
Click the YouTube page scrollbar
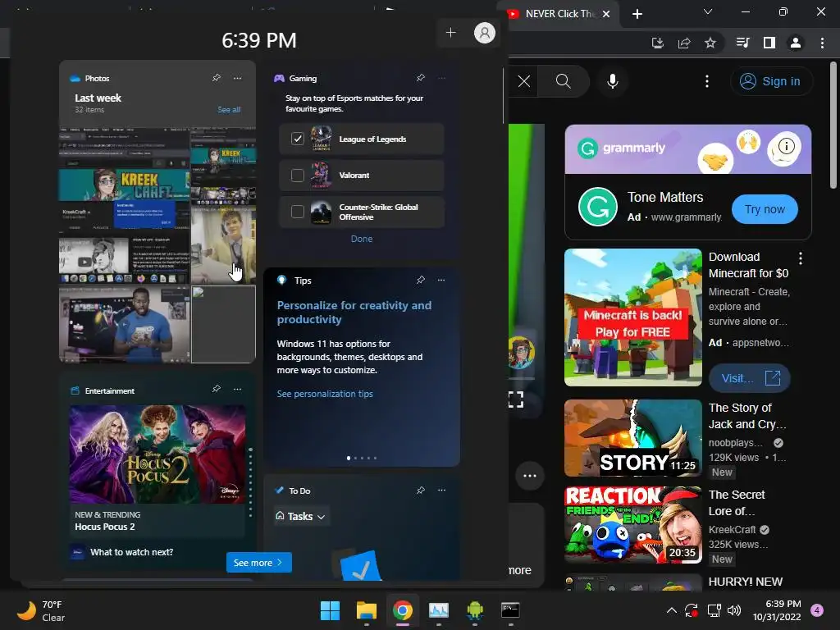tap(833, 126)
